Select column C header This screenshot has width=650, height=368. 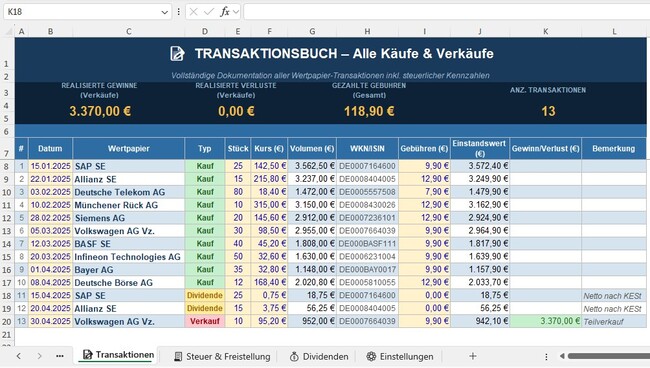[x=129, y=31]
